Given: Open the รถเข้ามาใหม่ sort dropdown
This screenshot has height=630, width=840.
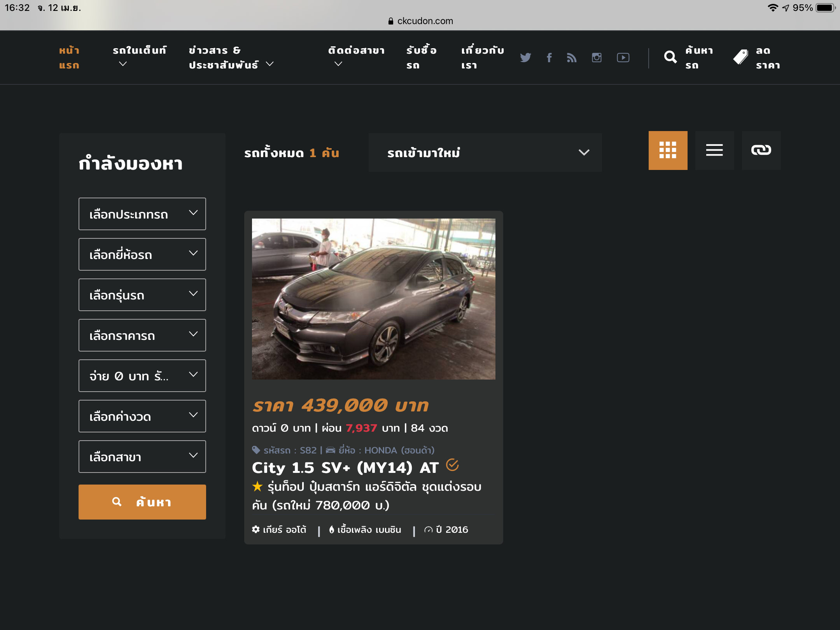Looking at the screenshot, I should coord(485,152).
